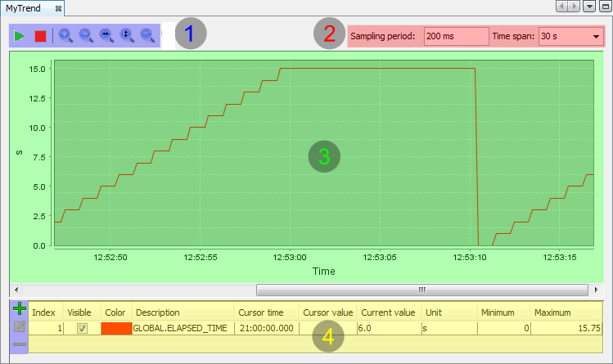
Task: Remove trend variable with minus icon
Action: click(19, 344)
